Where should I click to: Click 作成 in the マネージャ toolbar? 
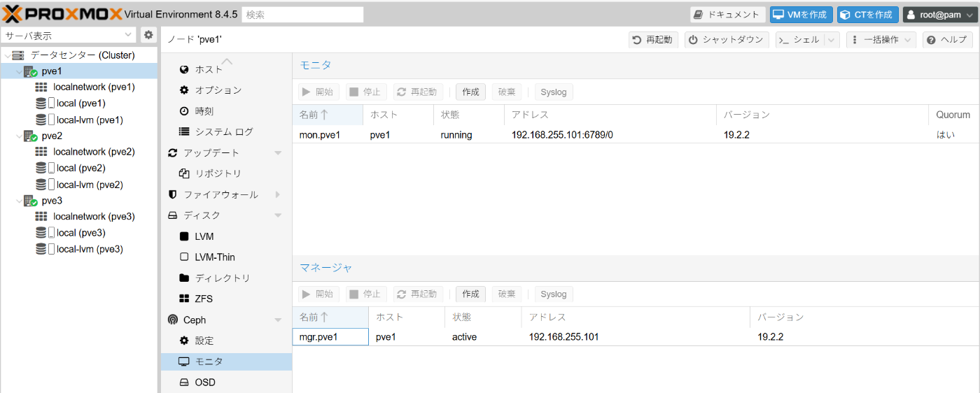tap(470, 294)
